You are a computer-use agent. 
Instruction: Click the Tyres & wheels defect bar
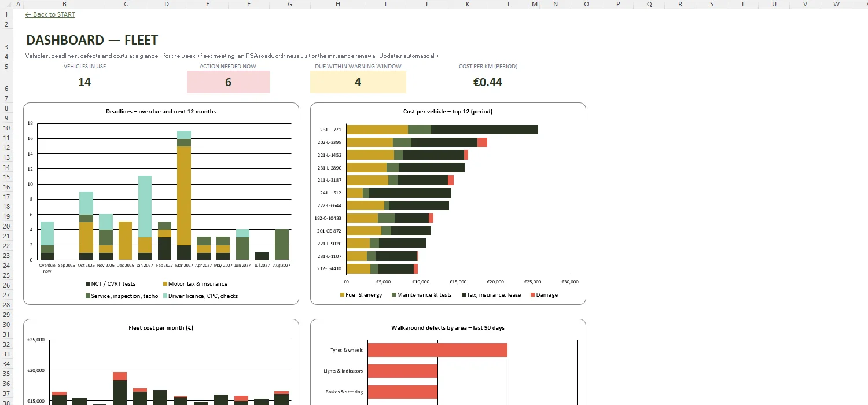coord(437,350)
